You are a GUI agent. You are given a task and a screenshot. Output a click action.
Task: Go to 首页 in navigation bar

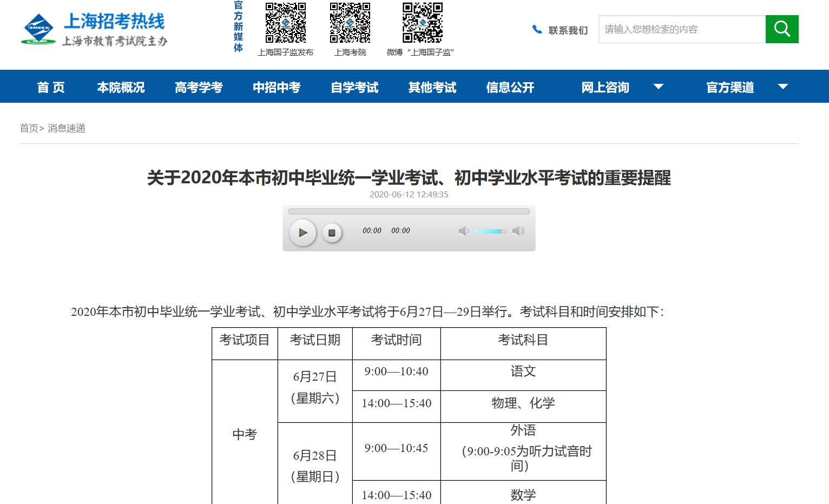coord(51,87)
